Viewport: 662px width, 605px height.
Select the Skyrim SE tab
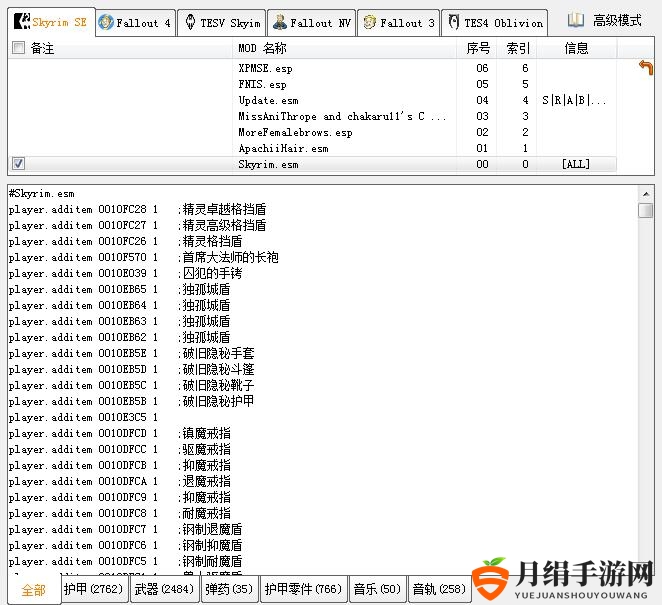51,22
